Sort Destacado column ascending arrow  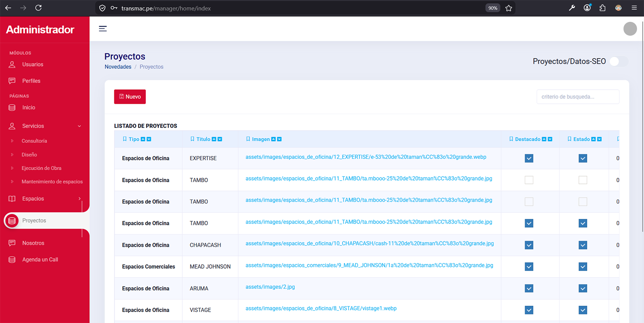pyautogui.click(x=544, y=139)
